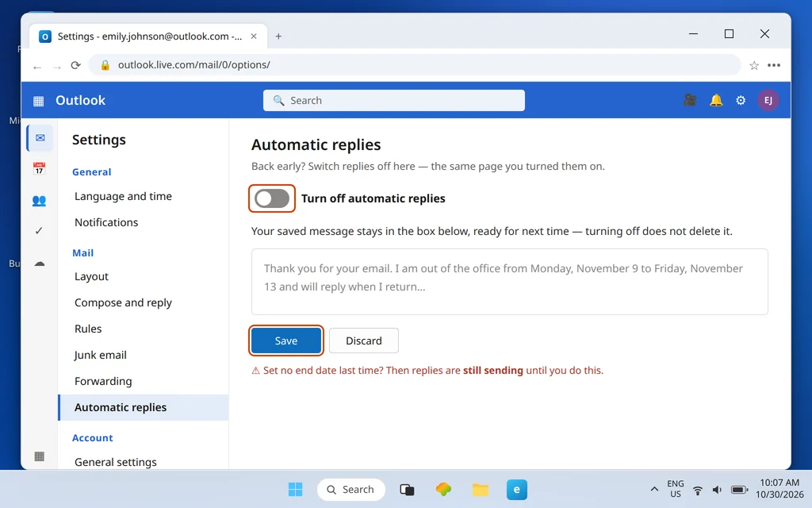Open the volume control in tray
812x508 pixels.
(x=717, y=490)
